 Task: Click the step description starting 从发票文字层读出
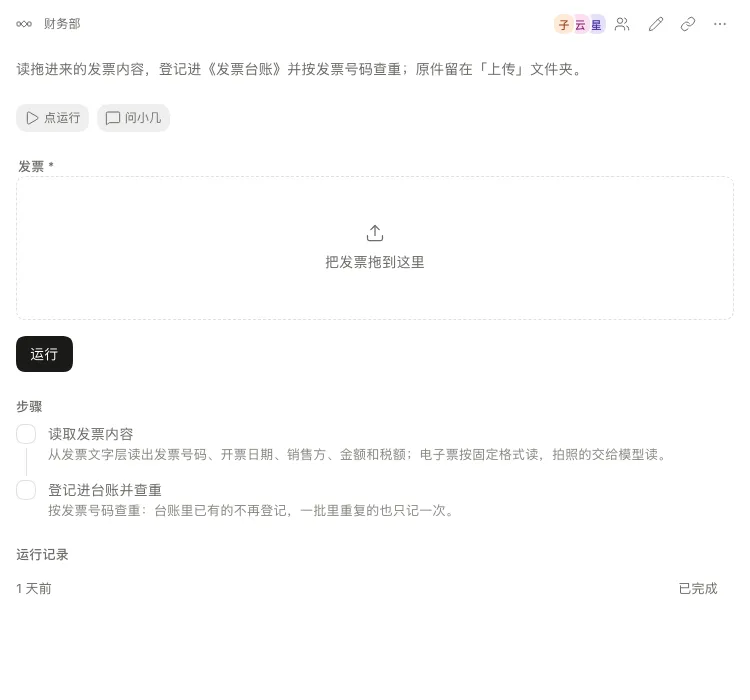357,454
